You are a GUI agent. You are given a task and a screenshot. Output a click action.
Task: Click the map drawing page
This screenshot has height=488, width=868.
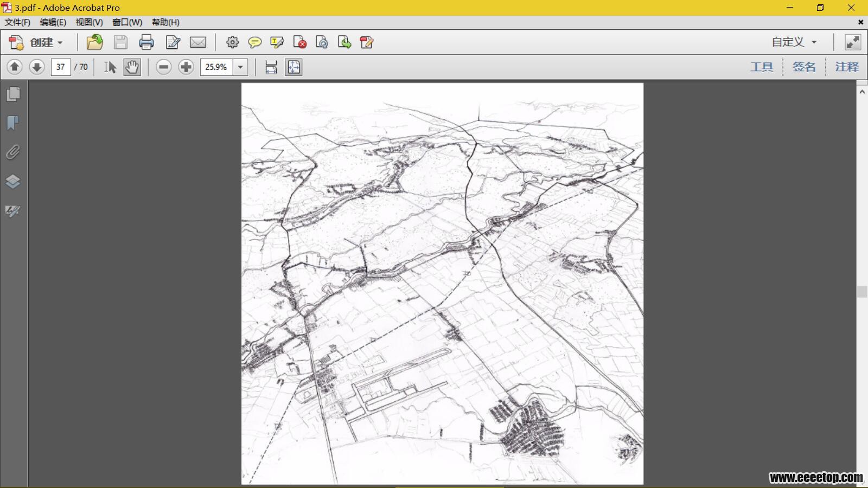tap(442, 284)
